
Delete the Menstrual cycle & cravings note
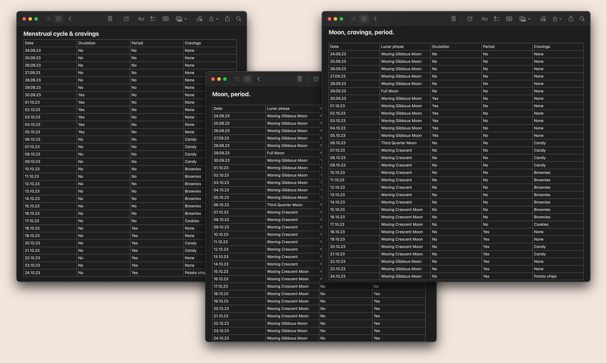click(x=110, y=19)
